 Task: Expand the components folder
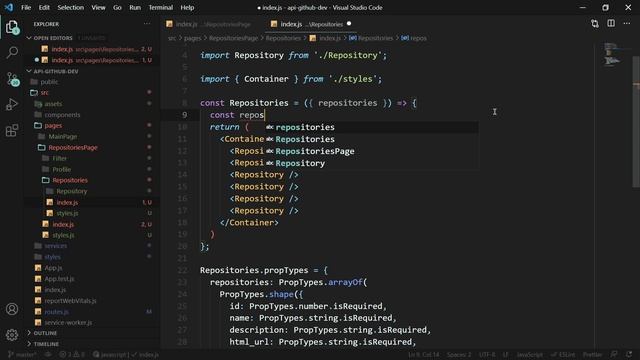click(62, 115)
